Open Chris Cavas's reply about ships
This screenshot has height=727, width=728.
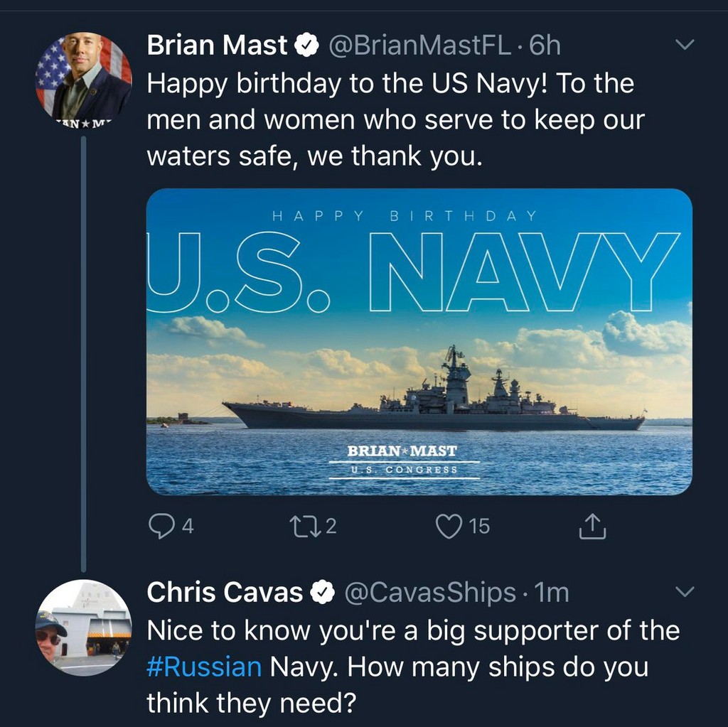coord(412,667)
